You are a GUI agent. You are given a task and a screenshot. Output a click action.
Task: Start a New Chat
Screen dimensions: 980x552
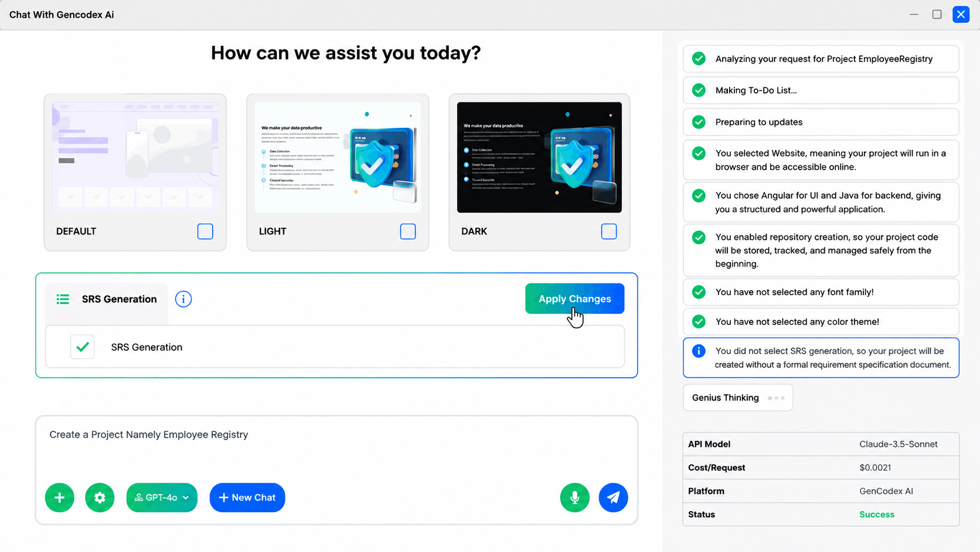[247, 497]
